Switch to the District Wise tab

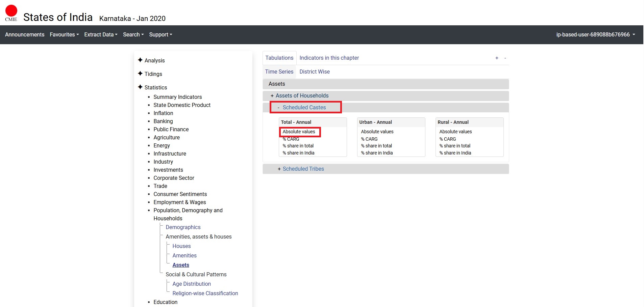coord(314,72)
